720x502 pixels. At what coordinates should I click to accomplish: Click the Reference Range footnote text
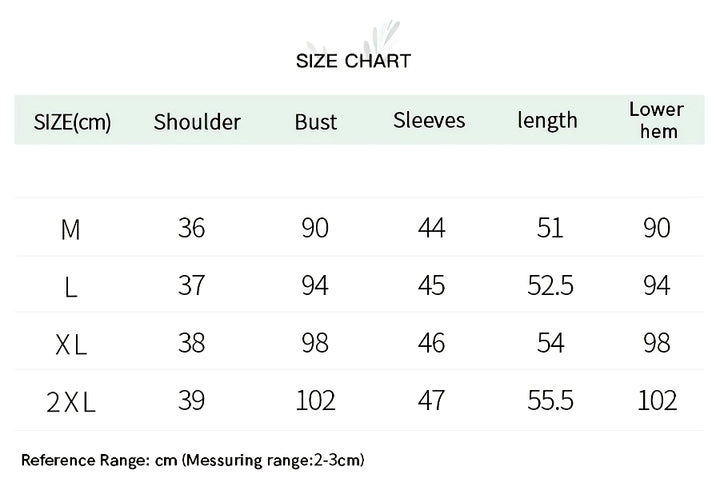click(193, 461)
